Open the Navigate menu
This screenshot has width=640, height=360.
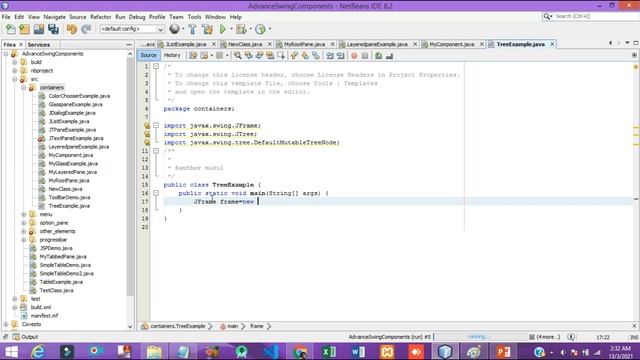tap(54, 17)
